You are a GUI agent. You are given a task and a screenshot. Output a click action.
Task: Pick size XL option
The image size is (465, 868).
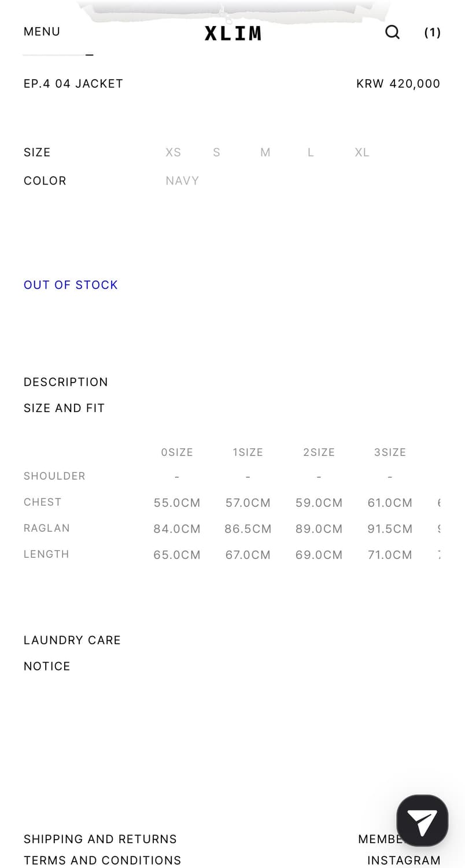click(x=362, y=152)
